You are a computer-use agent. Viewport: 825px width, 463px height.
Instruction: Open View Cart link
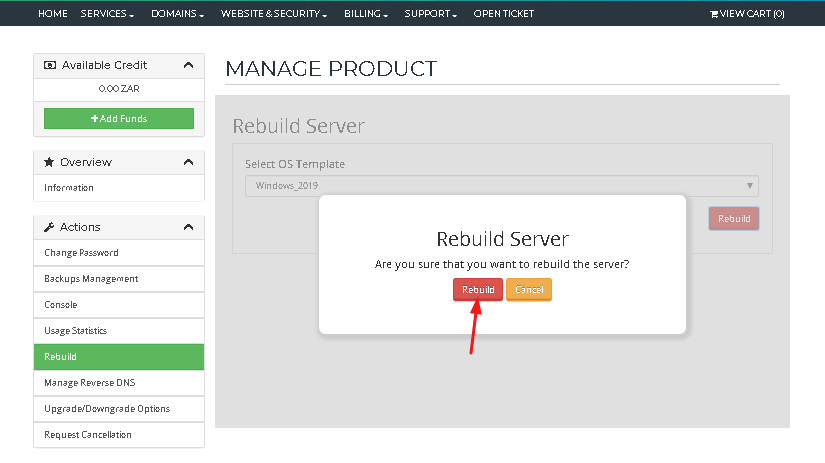coord(747,14)
